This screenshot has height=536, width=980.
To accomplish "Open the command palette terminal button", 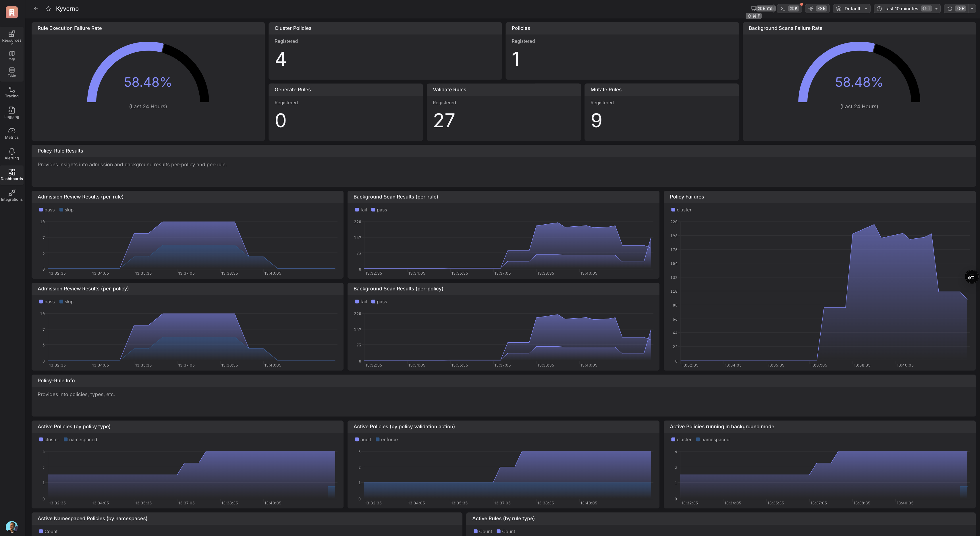I will coord(789,9).
